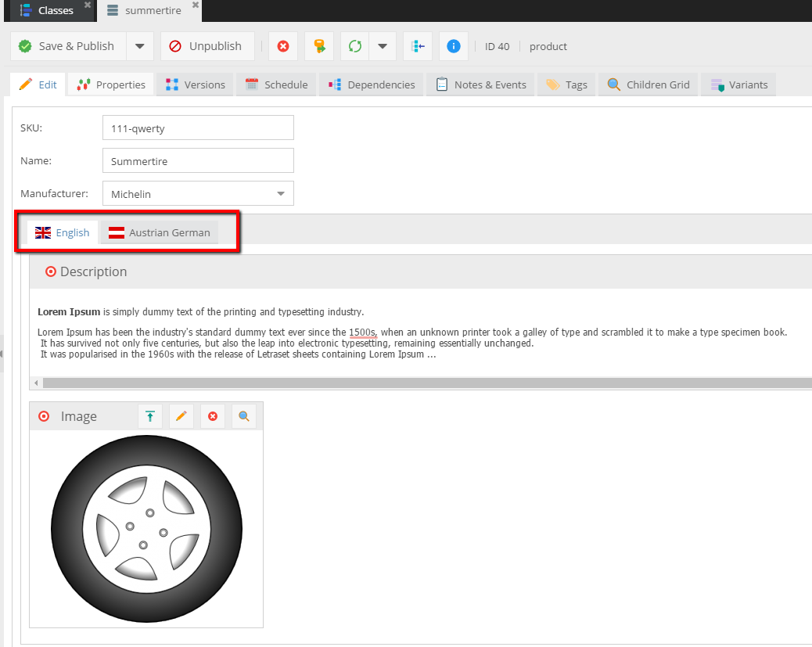Open the Children Grid tab
The height and width of the screenshot is (647, 812).
click(649, 84)
